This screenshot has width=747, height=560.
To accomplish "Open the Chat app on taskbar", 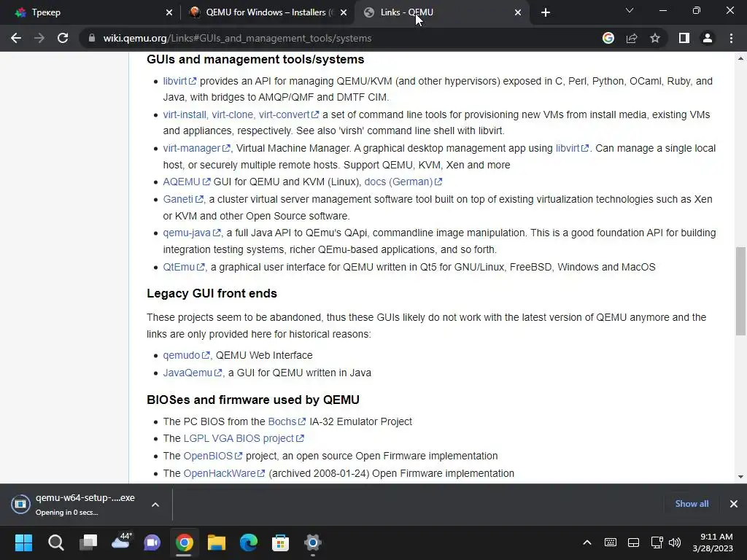I will (x=152, y=542).
